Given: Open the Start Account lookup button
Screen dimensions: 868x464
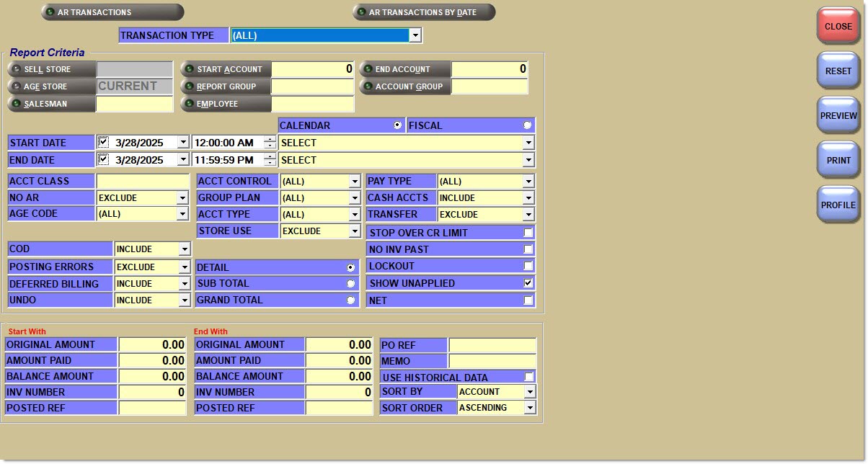Looking at the screenshot, I should [226, 69].
